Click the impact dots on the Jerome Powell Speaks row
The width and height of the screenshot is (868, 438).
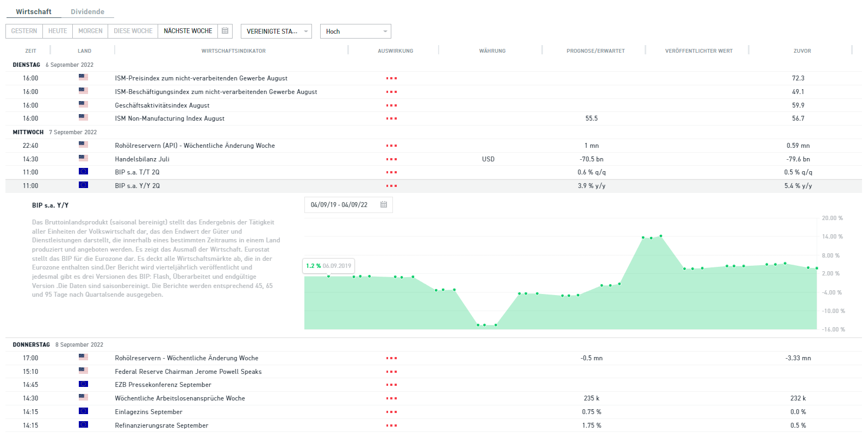point(391,372)
